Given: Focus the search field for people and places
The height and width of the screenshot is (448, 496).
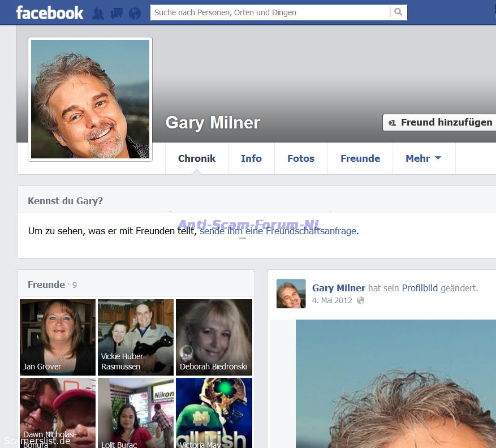Looking at the screenshot, I should click(x=269, y=12).
